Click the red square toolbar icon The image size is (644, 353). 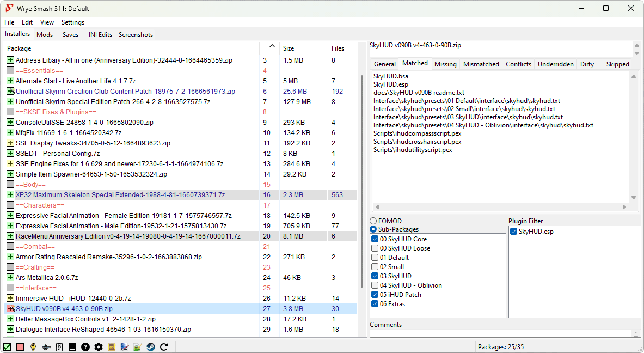pyautogui.click(x=20, y=347)
